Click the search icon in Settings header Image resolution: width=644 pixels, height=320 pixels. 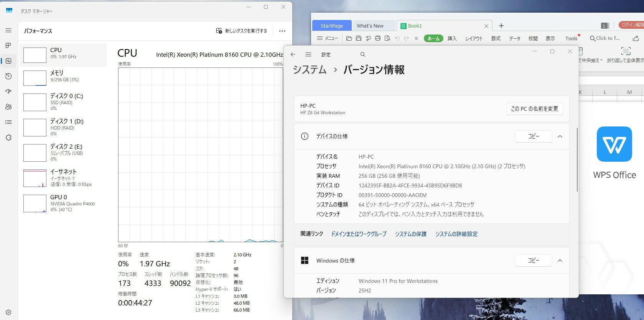click(363, 55)
